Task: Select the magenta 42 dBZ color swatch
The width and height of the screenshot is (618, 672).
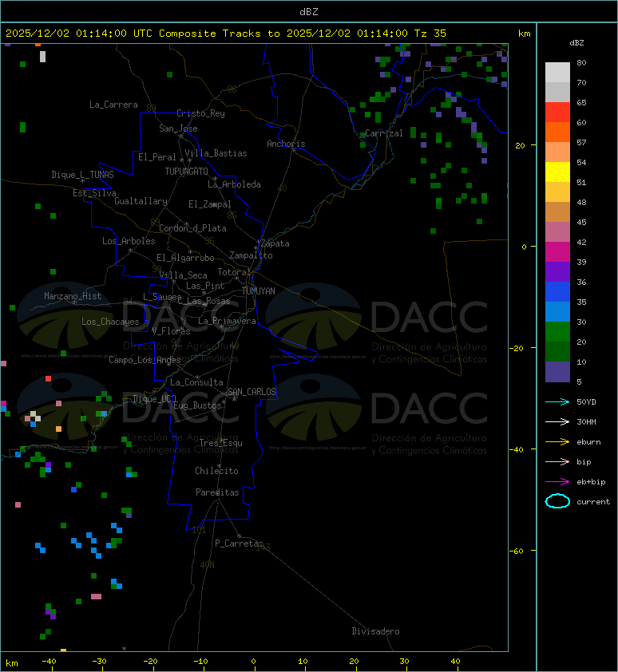Action: click(557, 252)
